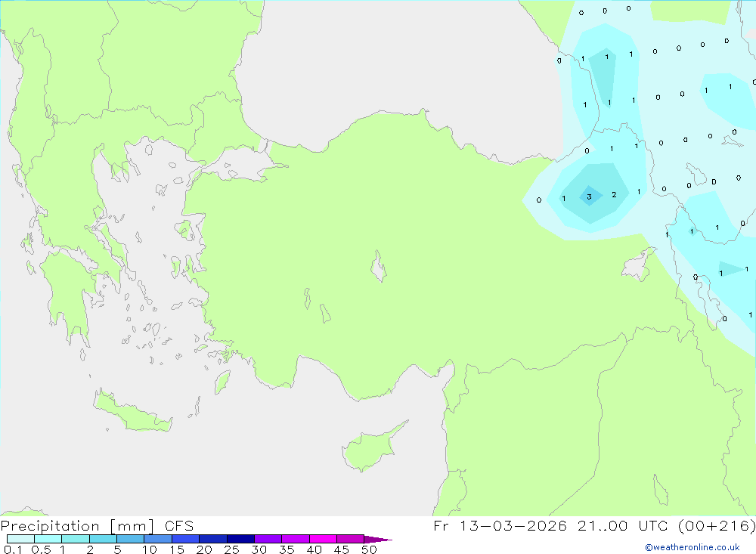756x554 pixels.
Task: Click the legend arrow tip beyond 50 mm
Action: pyautogui.click(x=378, y=539)
